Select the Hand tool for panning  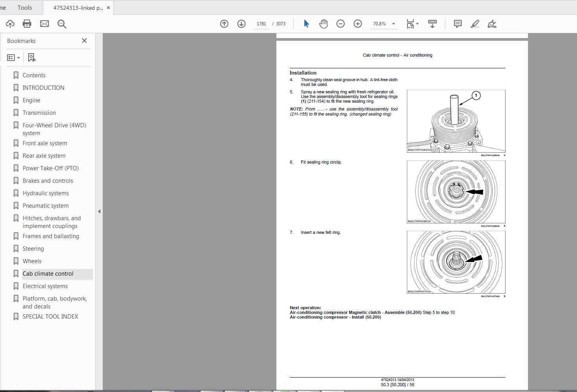(x=323, y=23)
